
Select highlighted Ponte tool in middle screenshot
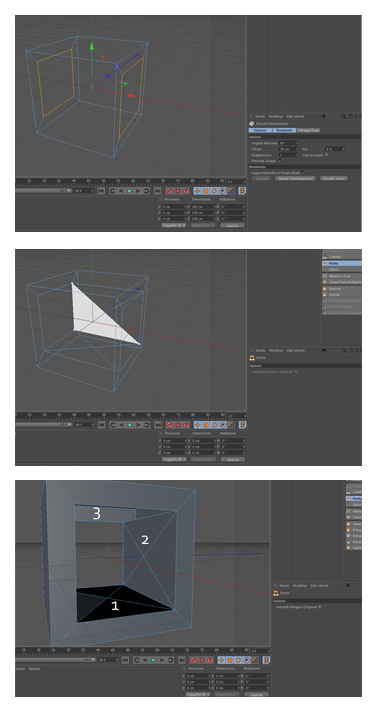[342, 263]
